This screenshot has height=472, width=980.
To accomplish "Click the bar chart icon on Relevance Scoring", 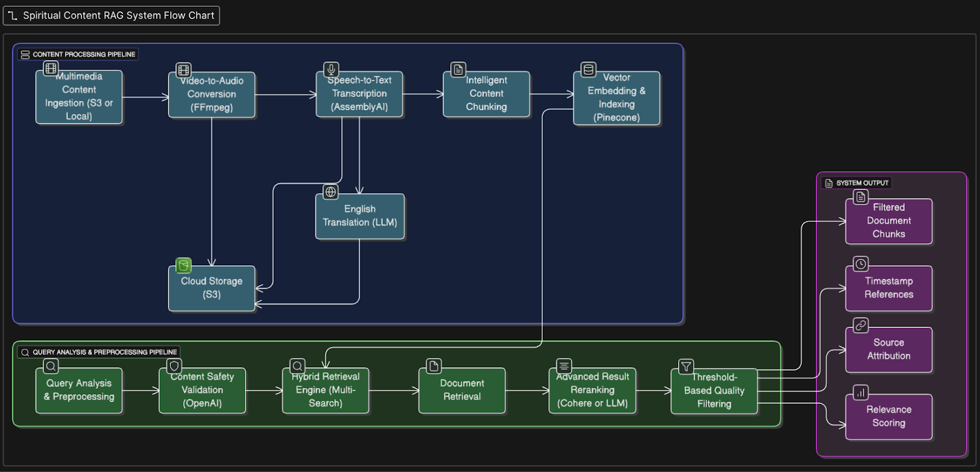I will coord(861,392).
